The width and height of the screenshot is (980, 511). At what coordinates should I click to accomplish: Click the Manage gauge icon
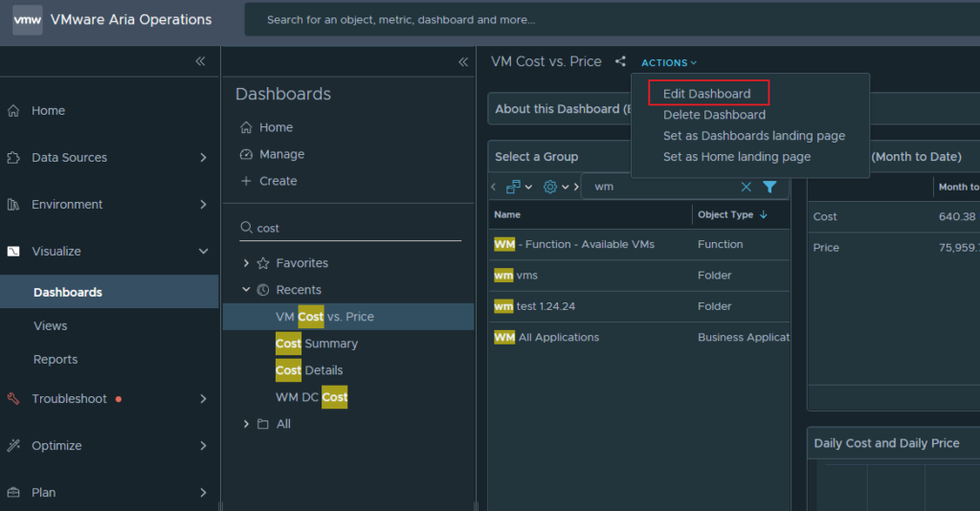(x=246, y=154)
